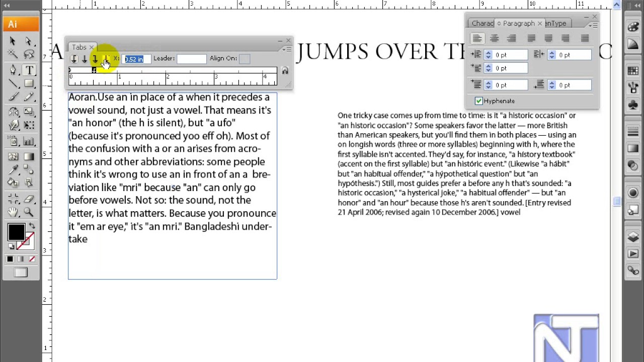644x362 pixels.
Task: Open the Layers panel icon
Action: [x=633, y=237]
